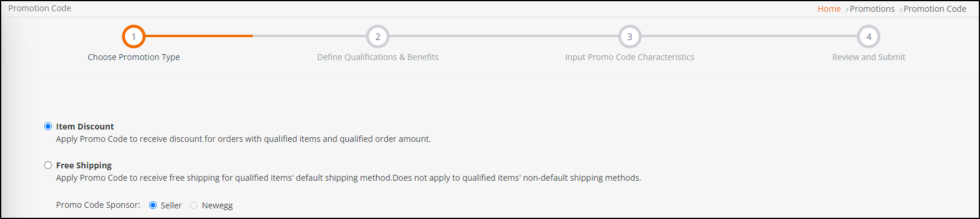This screenshot has width=980, height=219.
Task: Select the Item Discount radio button
Action: coord(48,127)
